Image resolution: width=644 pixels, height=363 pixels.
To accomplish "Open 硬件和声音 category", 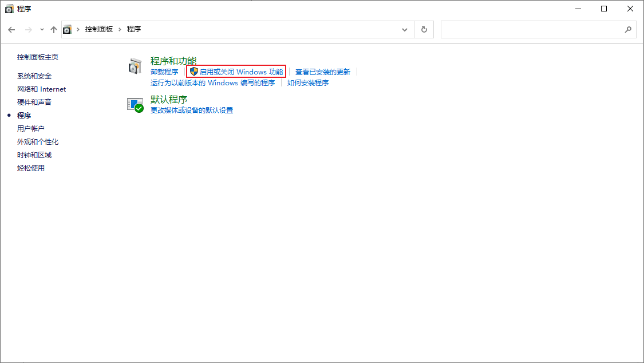I will 34,102.
